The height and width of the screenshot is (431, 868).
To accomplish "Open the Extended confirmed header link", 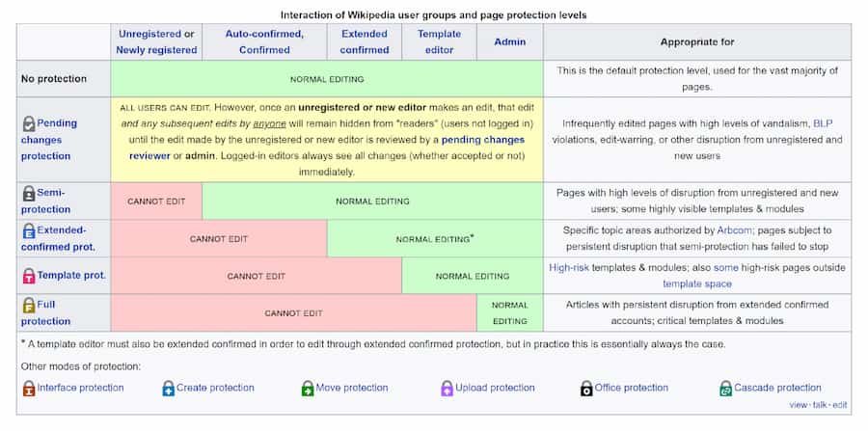I will click(365, 42).
